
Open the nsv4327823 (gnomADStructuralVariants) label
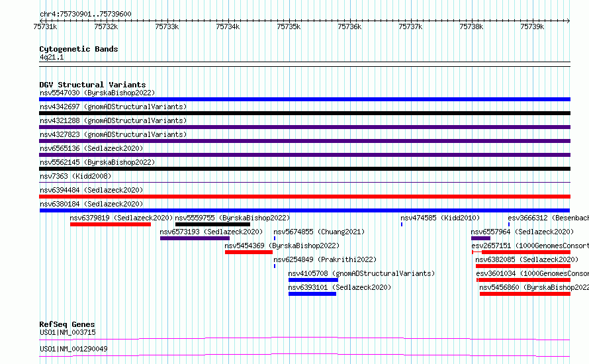(x=113, y=134)
